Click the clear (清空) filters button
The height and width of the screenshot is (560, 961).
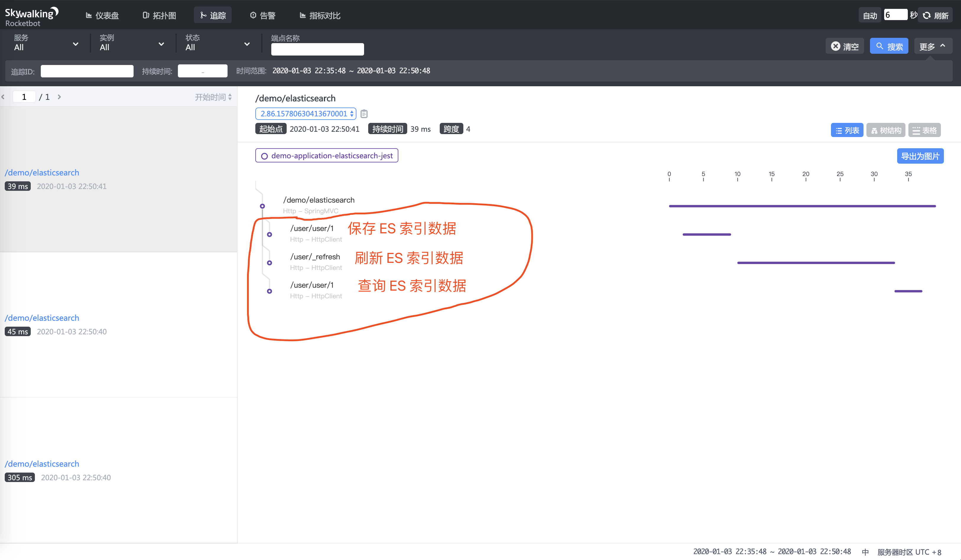(845, 46)
